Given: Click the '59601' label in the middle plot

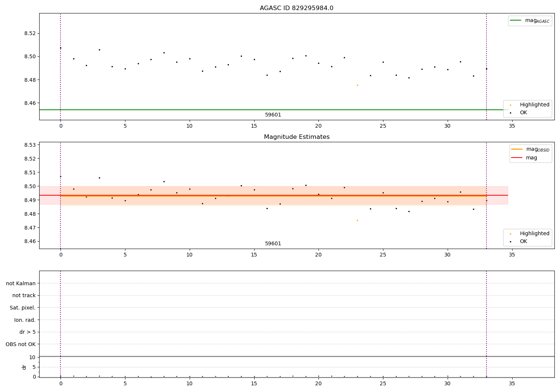Looking at the screenshot, I should point(273,244).
